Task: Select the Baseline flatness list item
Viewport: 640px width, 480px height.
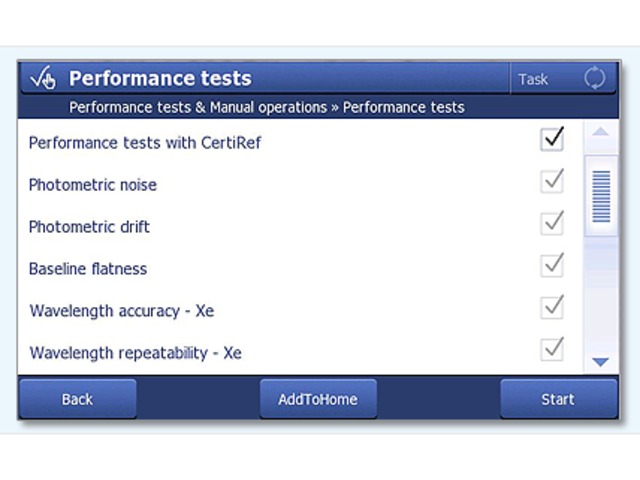Action: [88, 269]
